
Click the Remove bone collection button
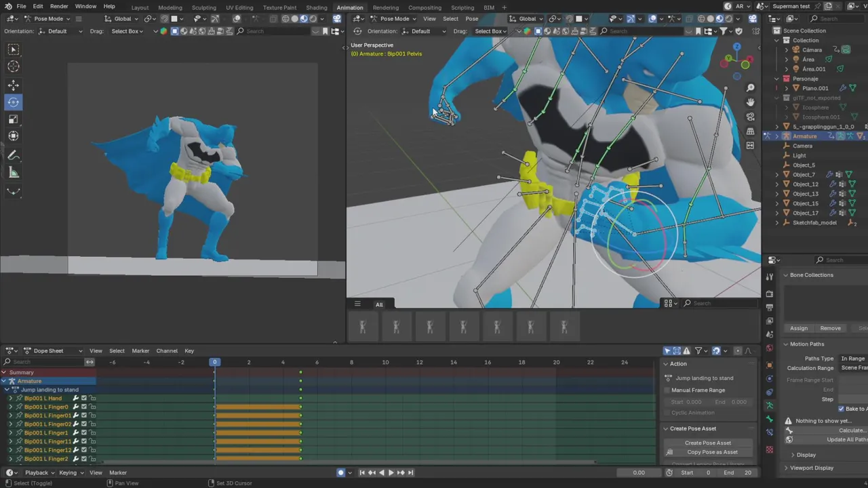click(x=830, y=328)
